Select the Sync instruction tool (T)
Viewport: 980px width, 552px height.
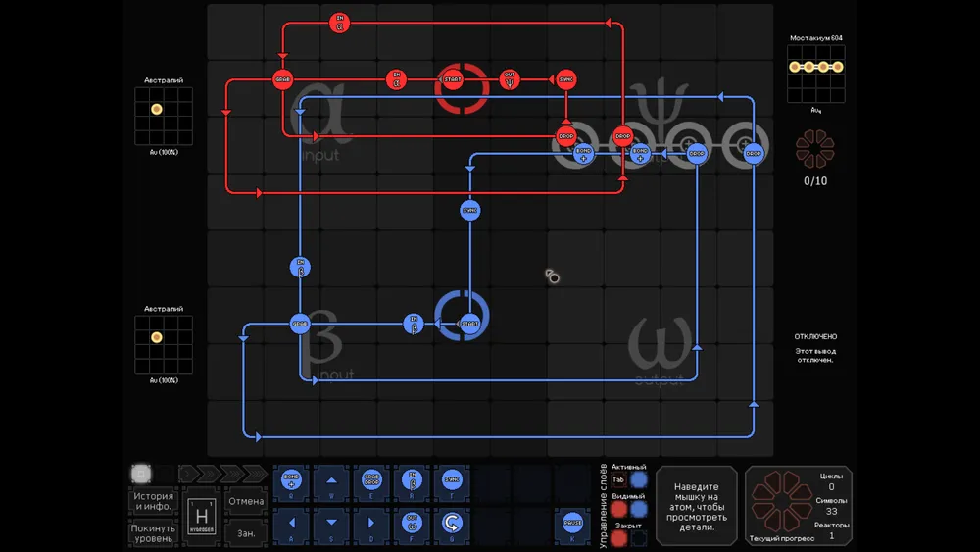(x=452, y=482)
